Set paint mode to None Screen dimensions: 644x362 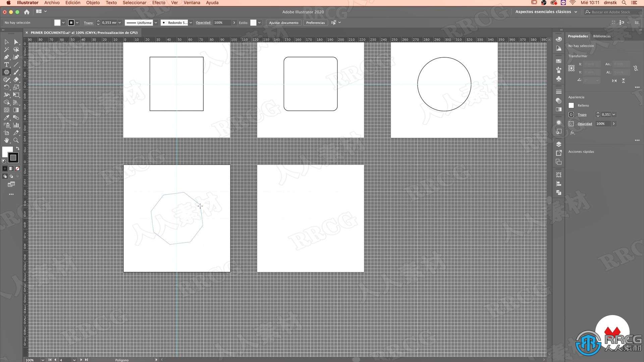tap(17, 169)
